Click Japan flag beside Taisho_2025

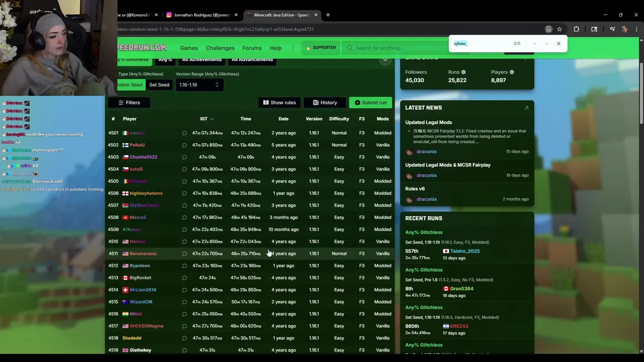pos(446,251)
